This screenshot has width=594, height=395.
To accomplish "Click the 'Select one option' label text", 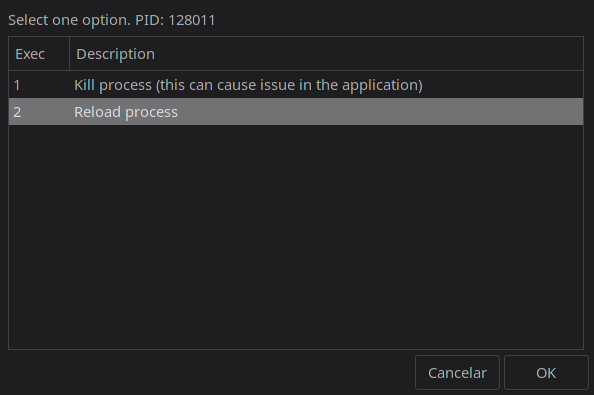I will coord(69,20).
